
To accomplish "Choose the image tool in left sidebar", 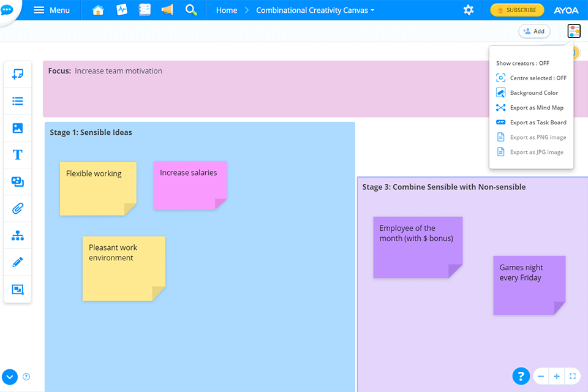I will pyautogui.click(x=18, y=128).
